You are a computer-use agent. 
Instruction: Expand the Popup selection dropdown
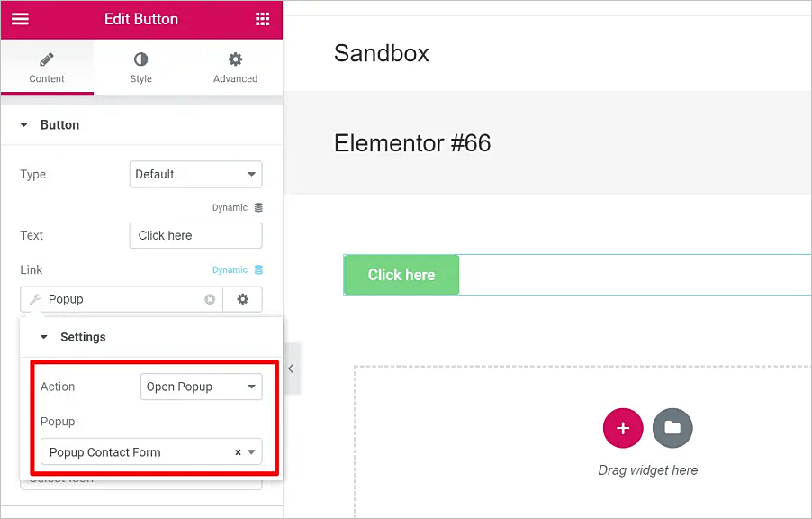tap(252, 452)
